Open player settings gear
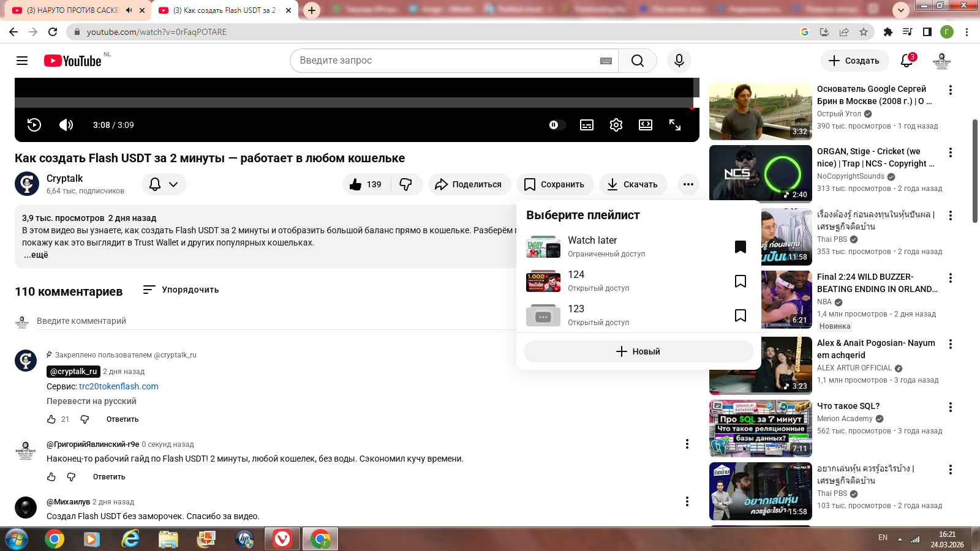 tap(616, 125)
